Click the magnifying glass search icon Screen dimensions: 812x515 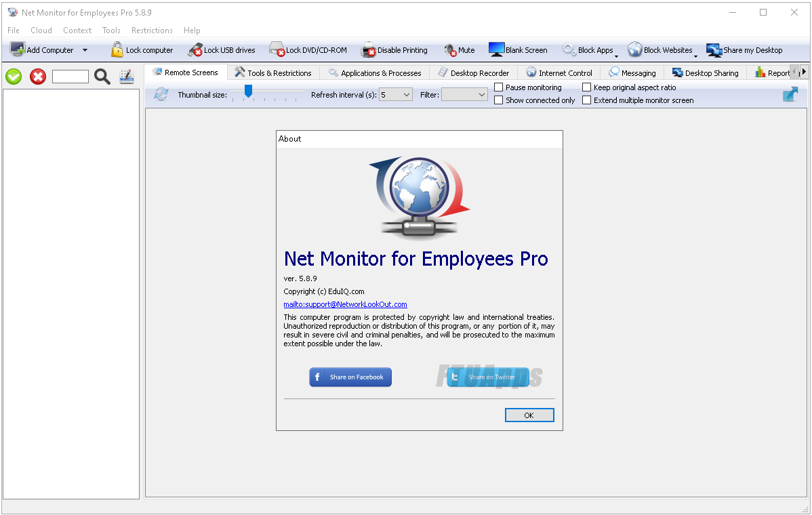pyautogui.click(x=102, y=77)
